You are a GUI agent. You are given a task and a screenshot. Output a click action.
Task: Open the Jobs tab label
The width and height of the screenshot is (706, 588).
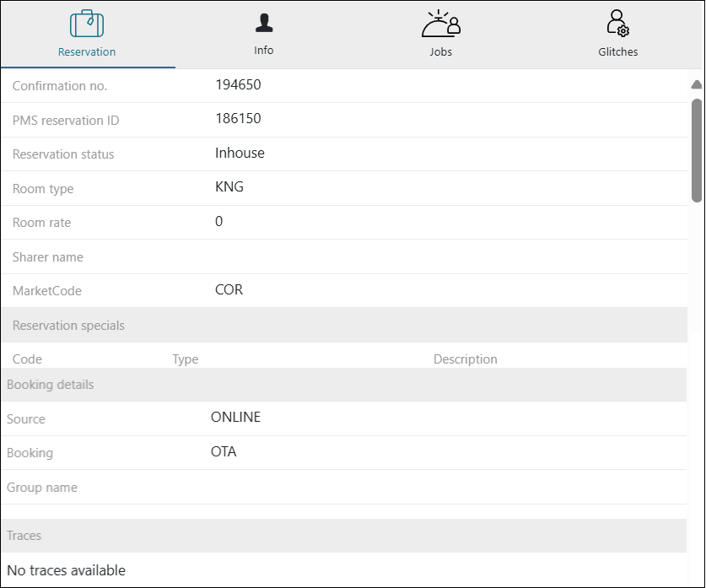coord(440,51)
